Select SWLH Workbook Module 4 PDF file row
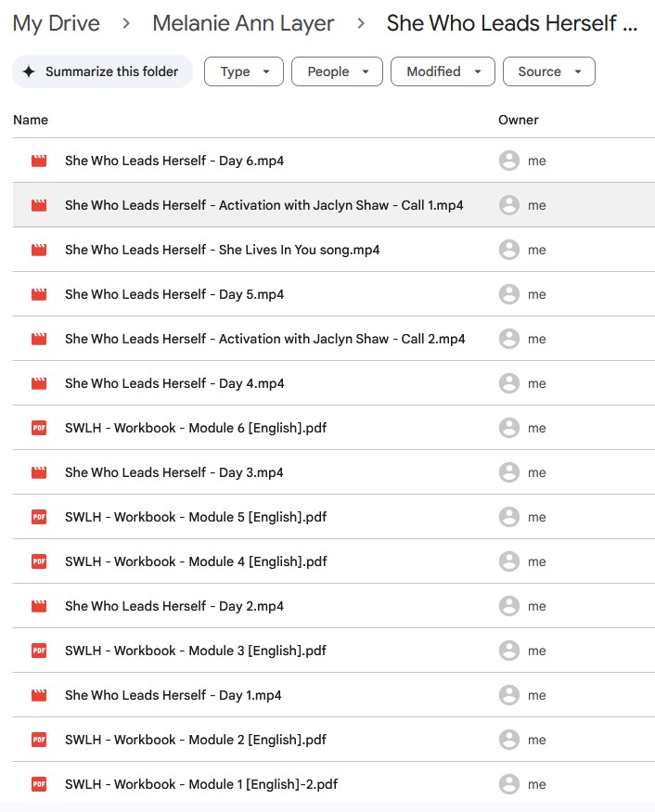The height and width of the screenshot is (812, 655). pyautogui.click(x=196, y=561)
